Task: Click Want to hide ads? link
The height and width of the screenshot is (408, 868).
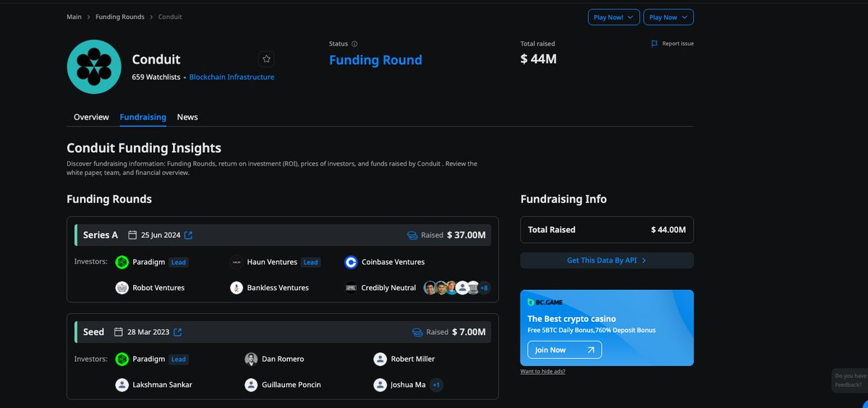Action: coord(542,371)
